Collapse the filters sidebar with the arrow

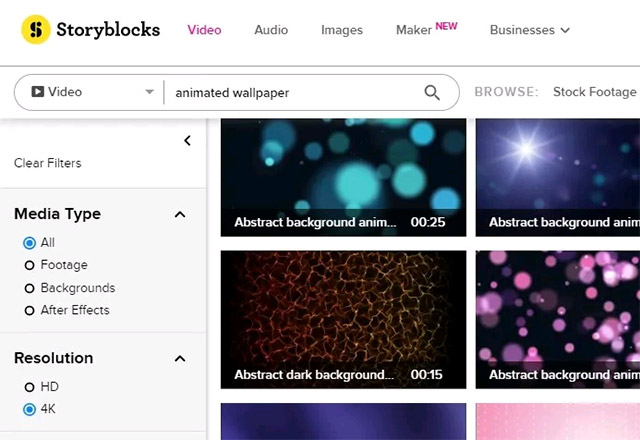coord(187,141)
